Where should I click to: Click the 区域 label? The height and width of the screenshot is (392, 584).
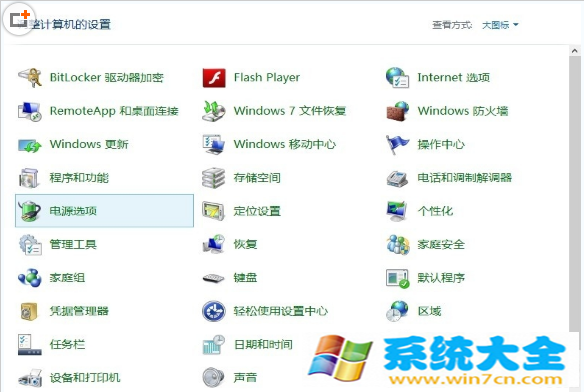pyautogui.click(x=429, y=311)
